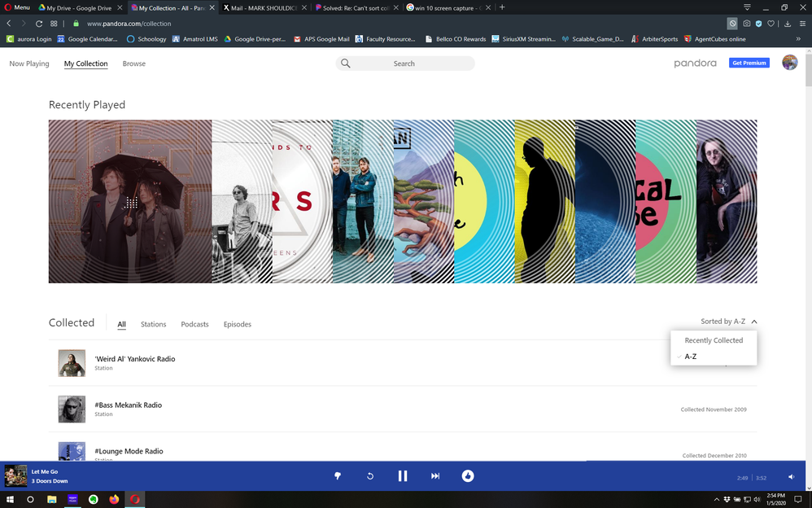Skip to the next track
This screenshot has width=812, height=508.
point(435,475)
